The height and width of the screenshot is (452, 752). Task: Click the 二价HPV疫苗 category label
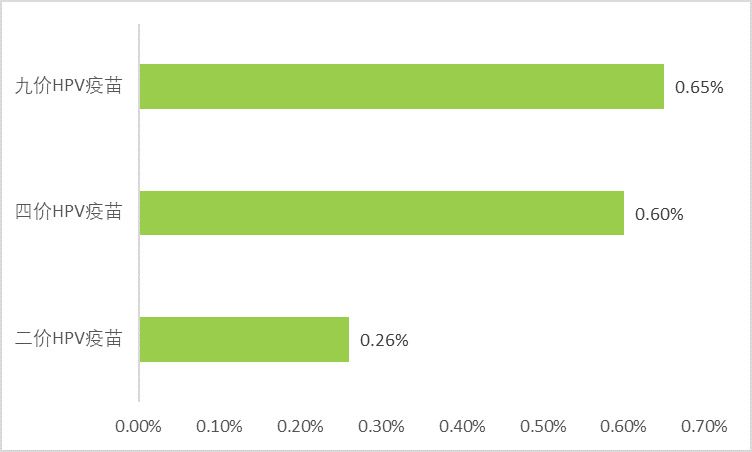69,339
